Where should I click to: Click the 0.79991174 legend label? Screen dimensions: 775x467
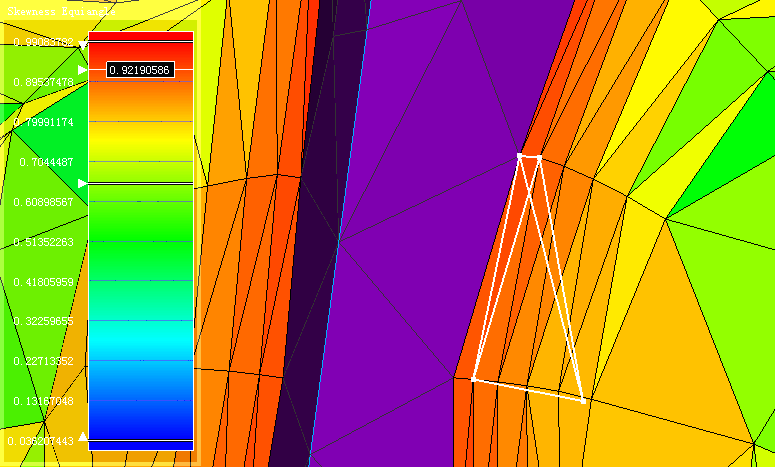click(x=44, y=122)
